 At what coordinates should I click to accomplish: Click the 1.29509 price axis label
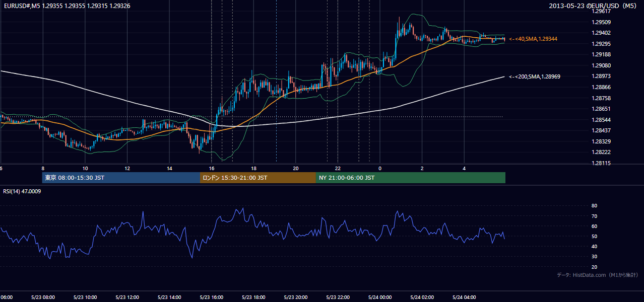pyautogui.click(x=602, y=22)
